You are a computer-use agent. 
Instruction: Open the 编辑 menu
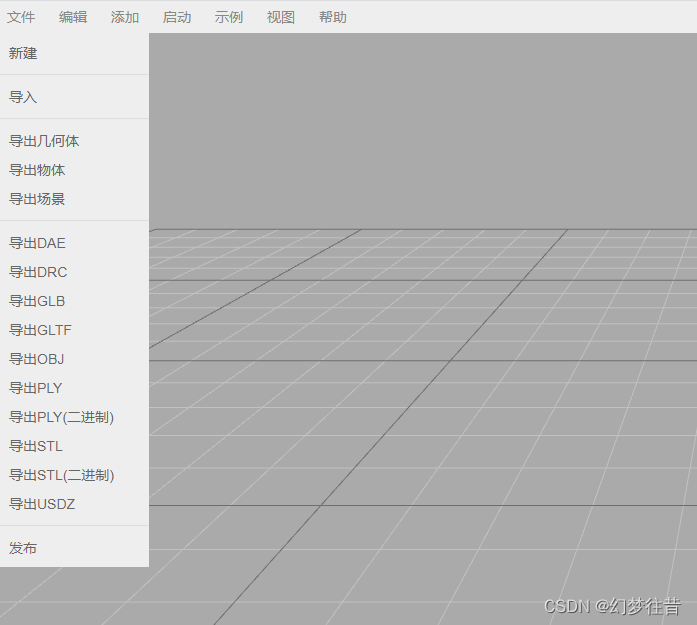pos(73,17)
